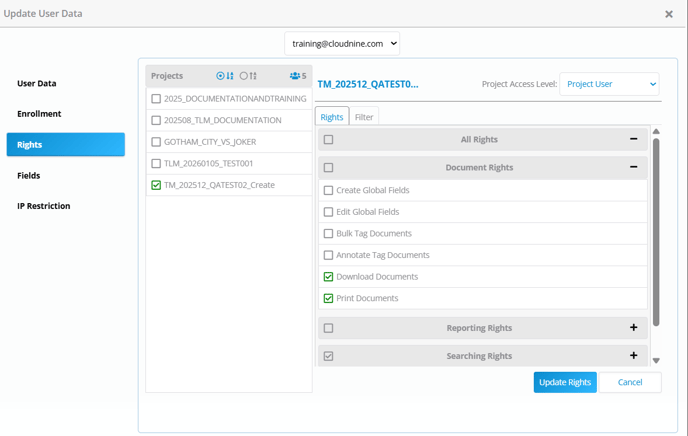Open the training@cloudnine.com account dropdown
The width and height of the screenshot is (688, 436).
pos(342,44)
